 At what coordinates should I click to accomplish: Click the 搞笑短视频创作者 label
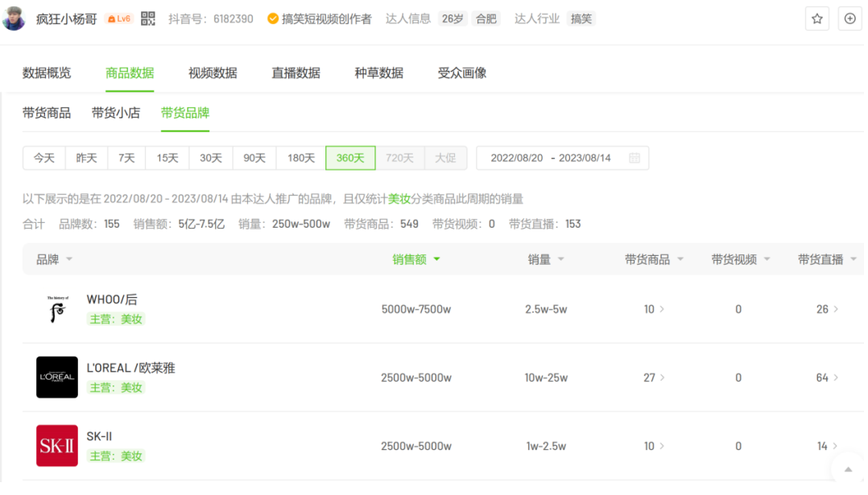pyautogui.click(x=327, y=19)
